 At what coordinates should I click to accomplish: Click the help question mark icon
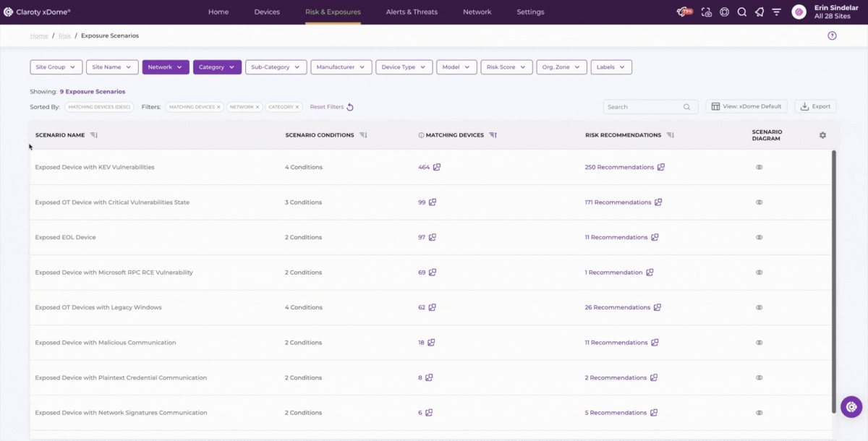pyautogui.click(x=832, y=35)
